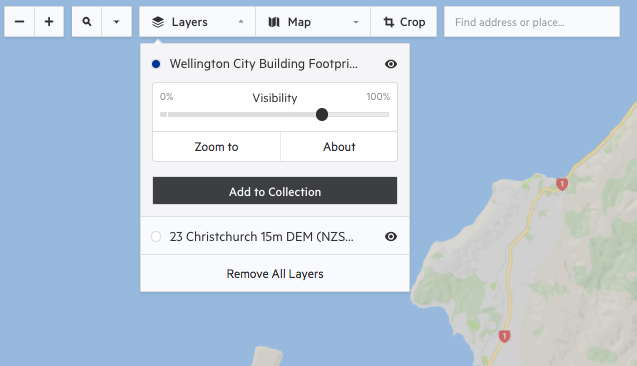Collapse the Layers dropdown arrow
Image resolution: width=637 pixels, height=366 pixels.
tap(241, 22)
